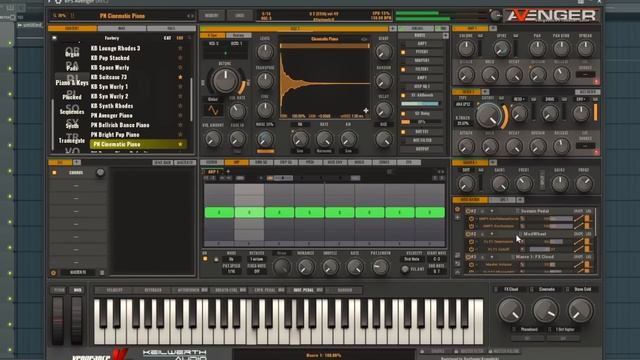Image resolution: width=640 pixels, height=360 pixels.
Task: Select the Synth preset category
Action: [x=72, y=125]
